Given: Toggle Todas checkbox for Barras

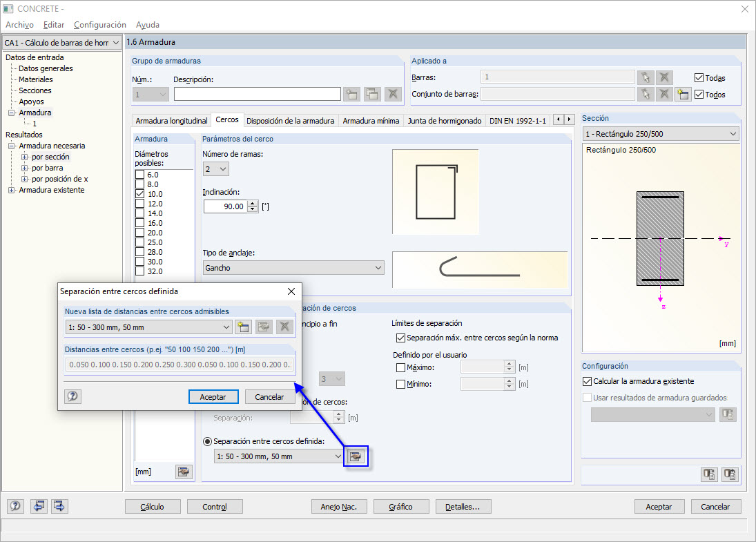Looking at the screenshot, I should click(699, 77).
